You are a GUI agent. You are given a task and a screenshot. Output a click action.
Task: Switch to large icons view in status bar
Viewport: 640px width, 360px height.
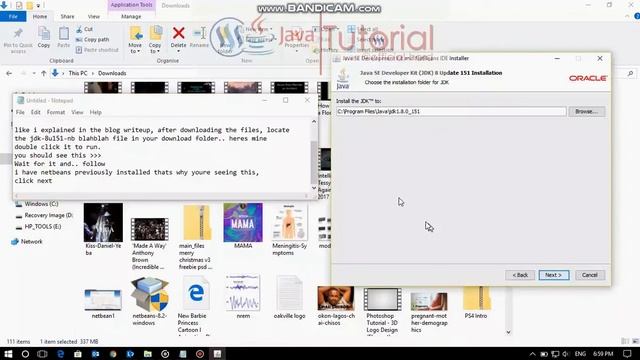(x=635, y=341)
